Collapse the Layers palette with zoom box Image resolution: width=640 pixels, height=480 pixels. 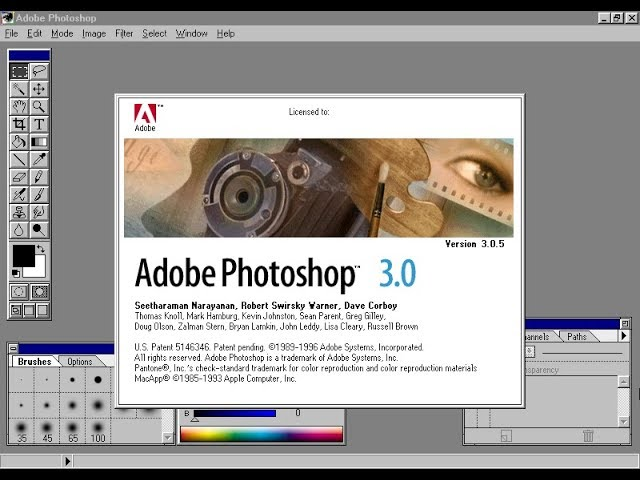point(625,324)
